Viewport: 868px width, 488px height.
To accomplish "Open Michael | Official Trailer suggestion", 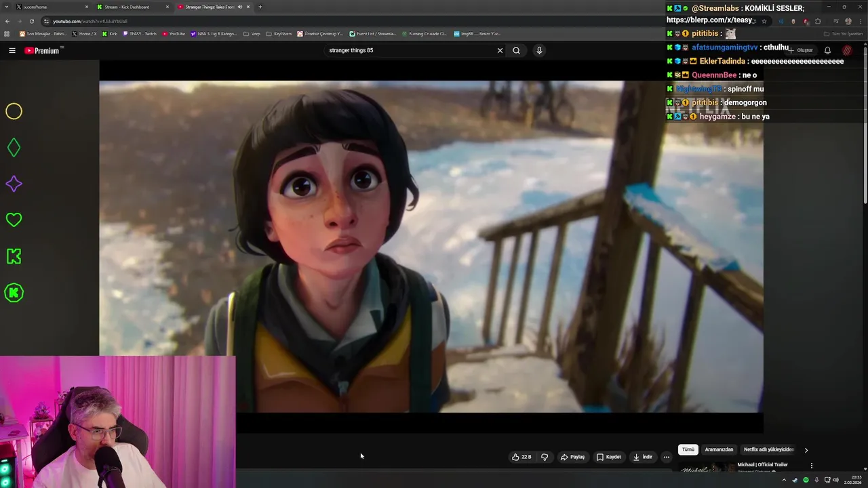I will 762,465.
